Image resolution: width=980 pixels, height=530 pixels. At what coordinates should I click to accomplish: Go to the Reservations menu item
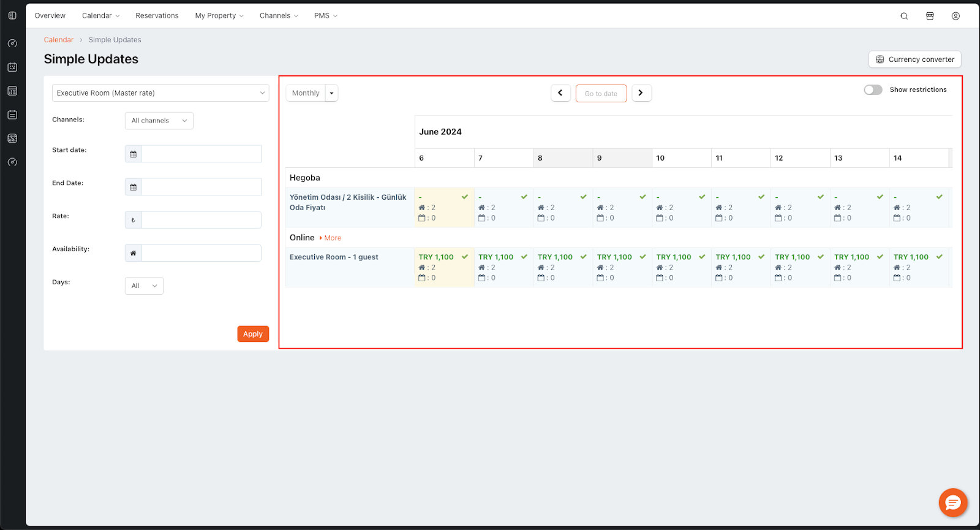click(157, 16)
